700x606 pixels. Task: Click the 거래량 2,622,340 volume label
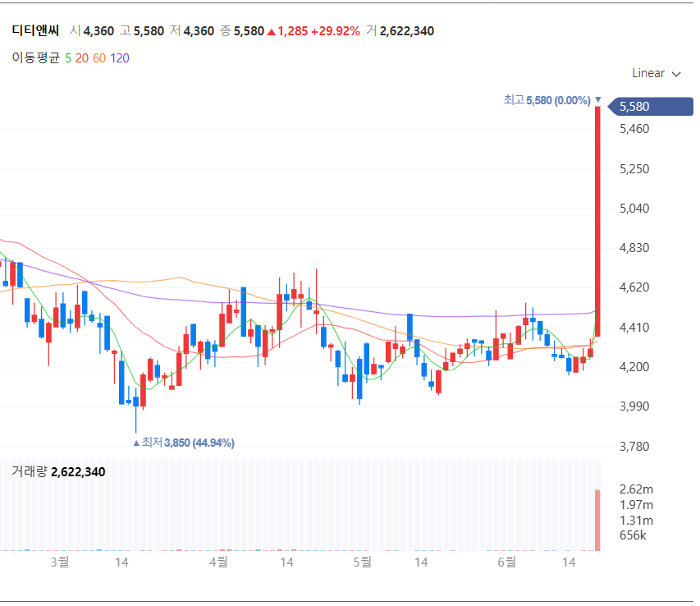click(x=58, y=471)
